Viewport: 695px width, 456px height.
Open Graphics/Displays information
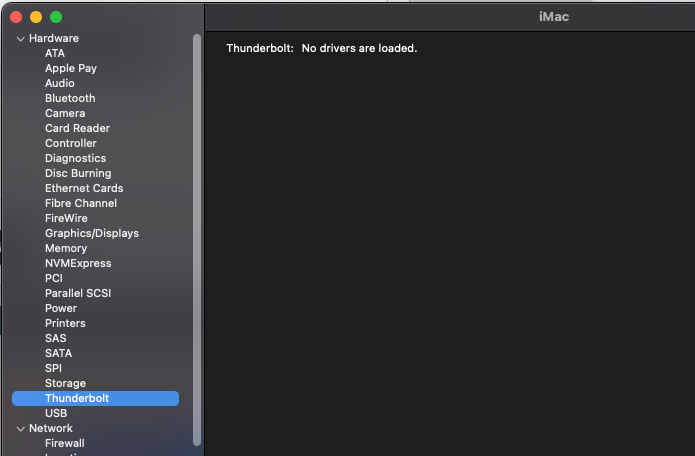pos(92,234)
